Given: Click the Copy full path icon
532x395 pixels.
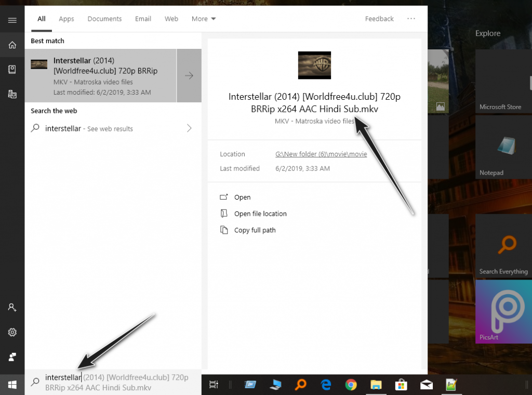Looking at the screenshot, I should coord(224,230).
